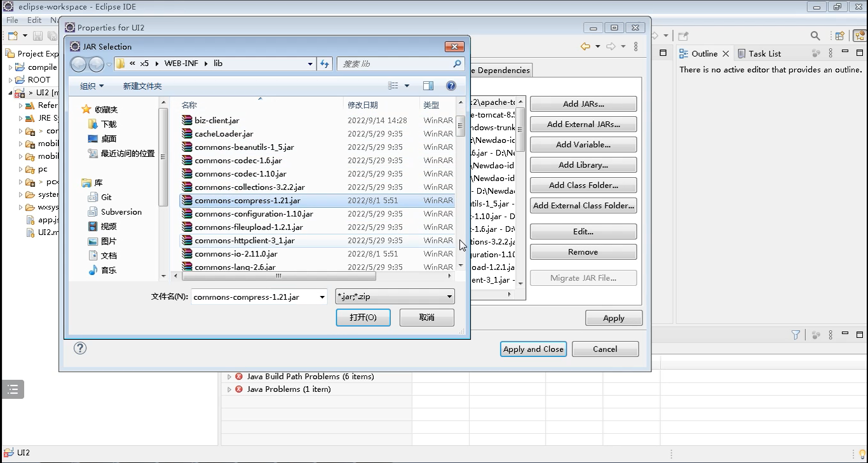The image size is (868, 463).
Task: Select biz-client.jar in the file list
Action: tap(317, 121)
